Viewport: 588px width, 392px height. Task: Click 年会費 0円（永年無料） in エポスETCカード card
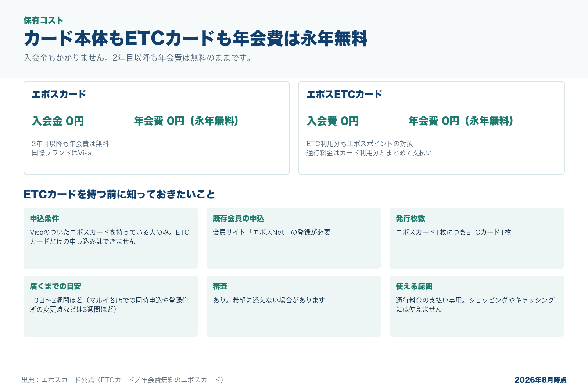point(461,121)
